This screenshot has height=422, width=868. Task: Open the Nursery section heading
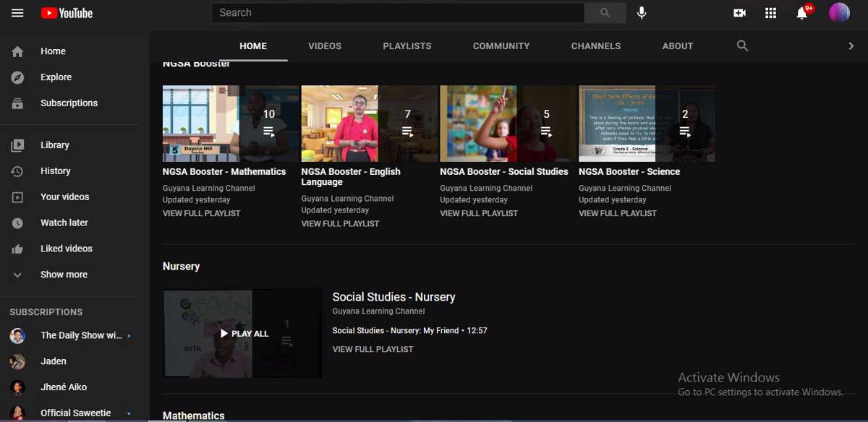coord(181,267)
